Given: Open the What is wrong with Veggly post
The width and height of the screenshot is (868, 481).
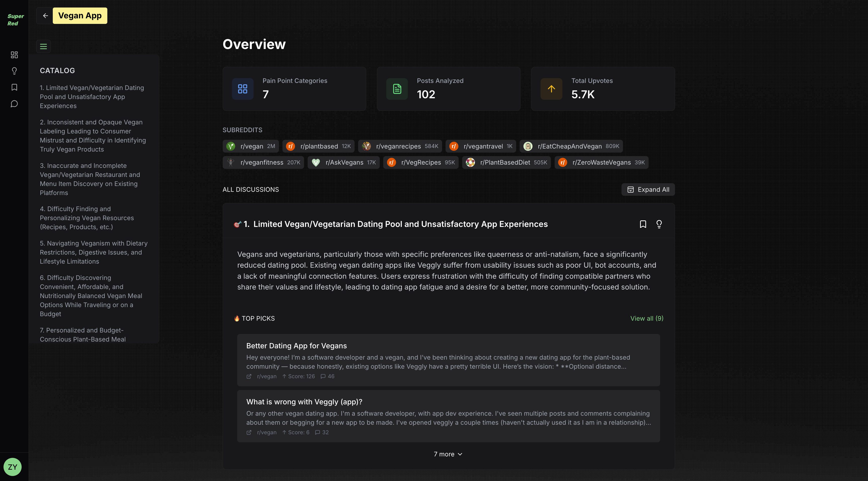Looking at the screenshot, I should [304, 402].
